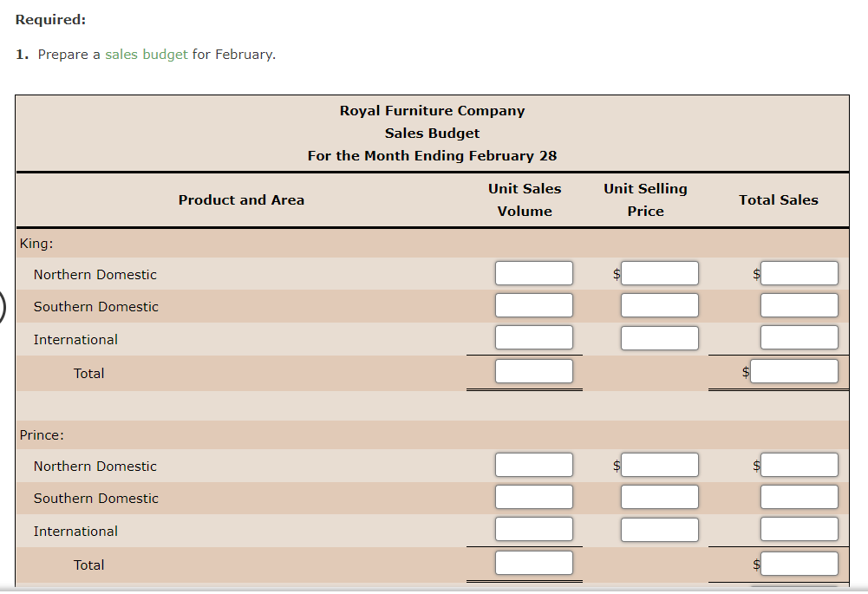The width and height of the screenshot is (868, 594).
Task: Click Prince International total sales box
Action: click(x=799, y=530)
